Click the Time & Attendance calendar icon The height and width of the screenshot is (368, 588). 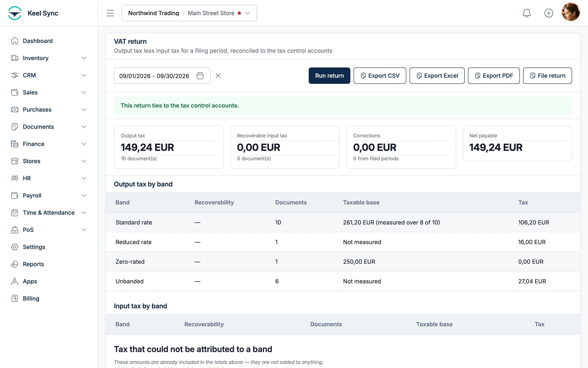(14, 212)
